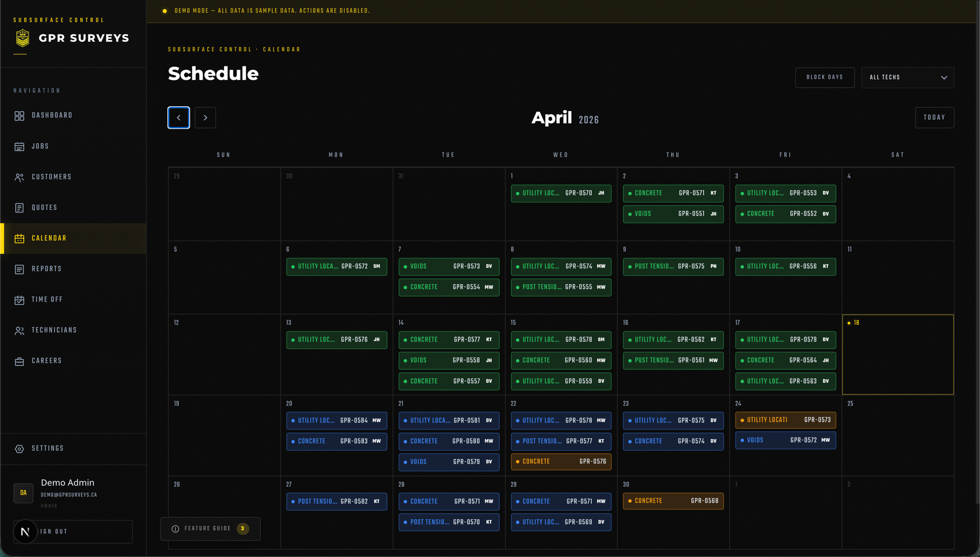Go to next month with right chevron
980x557 pixels.
pos(205,118)
